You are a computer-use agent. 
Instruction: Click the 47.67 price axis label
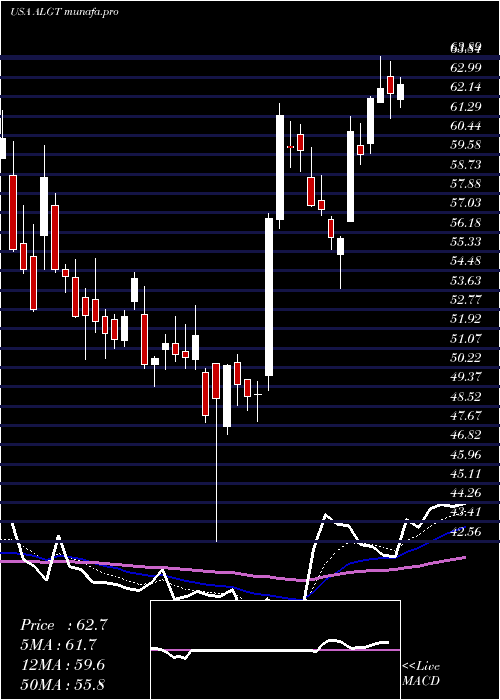466,416
